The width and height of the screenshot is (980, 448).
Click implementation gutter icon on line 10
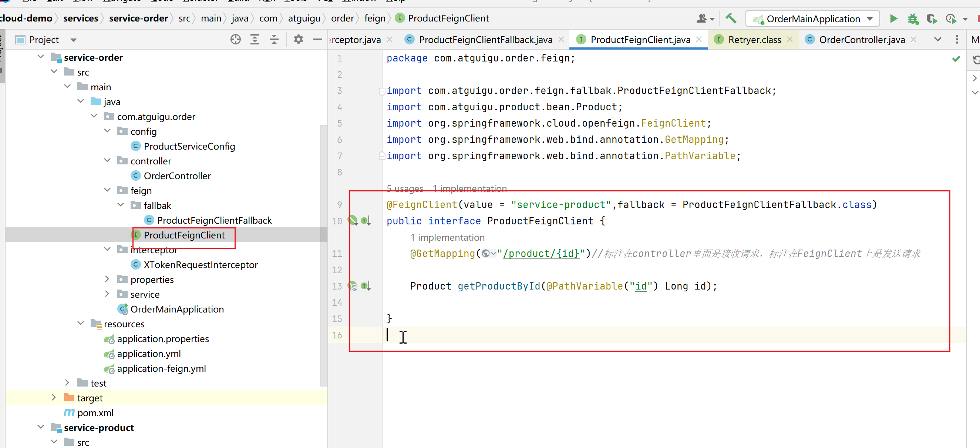pos(366,221)
